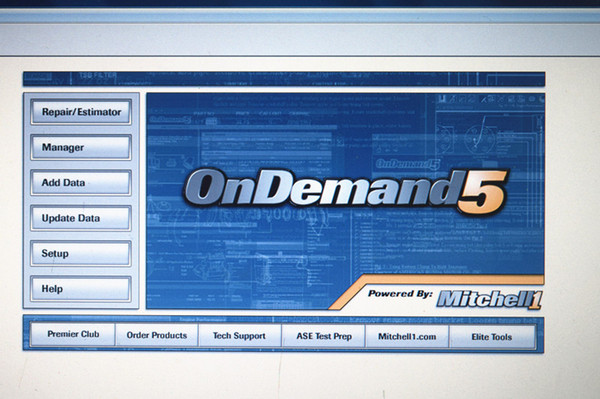
Task: Click the Mitchell1 brand logo
Action: 490,299
